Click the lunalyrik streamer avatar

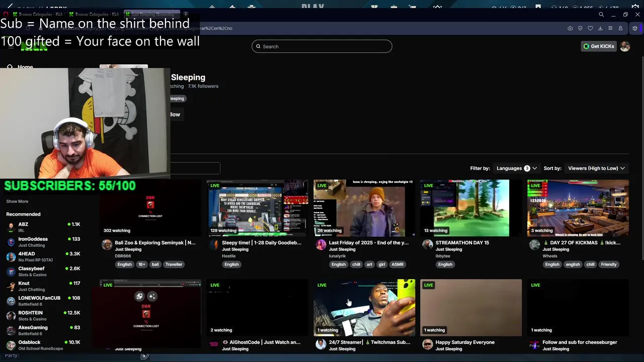pyautogui.click(x=320, y=245)
